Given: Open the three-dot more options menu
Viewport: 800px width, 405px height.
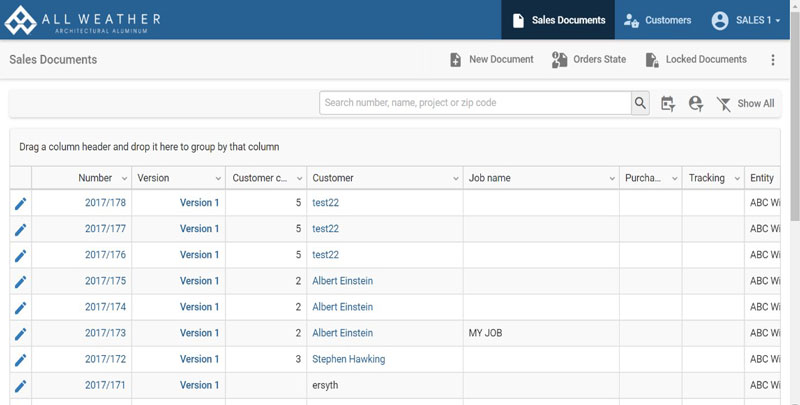Looking at the screenshot, I should (x=772, y=60).
